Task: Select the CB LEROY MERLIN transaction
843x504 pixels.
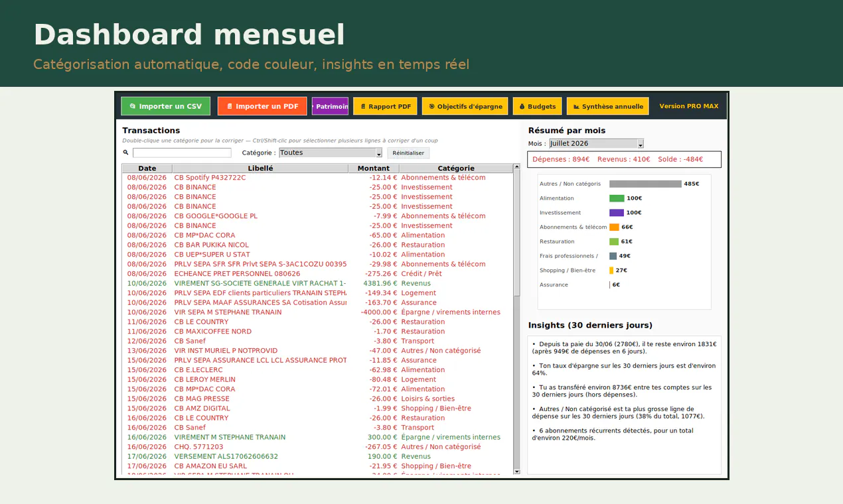Action: pyautogui.click(x=317, y=379)
